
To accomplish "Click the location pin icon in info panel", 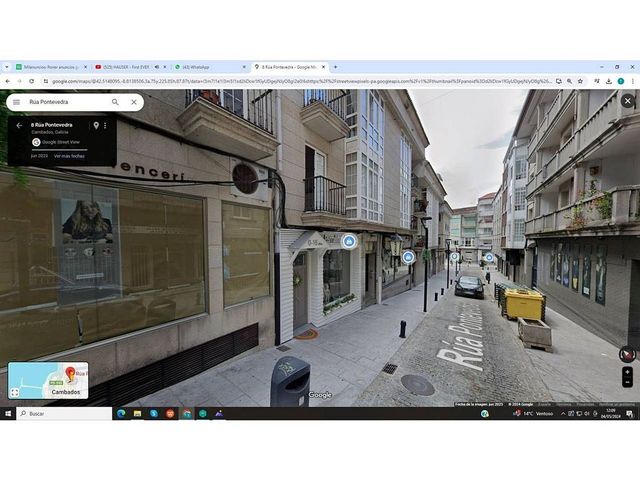I will point(96,126).
